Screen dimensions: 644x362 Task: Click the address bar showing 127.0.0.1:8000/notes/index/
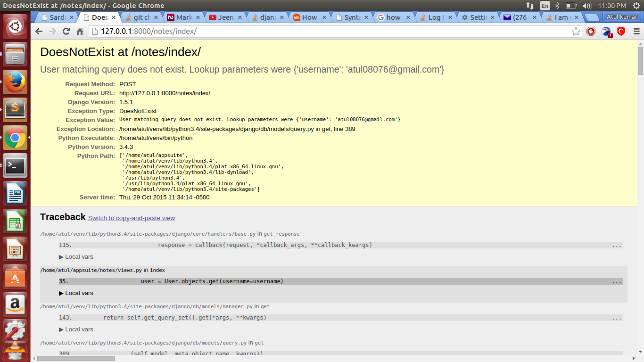pos(330,32)
